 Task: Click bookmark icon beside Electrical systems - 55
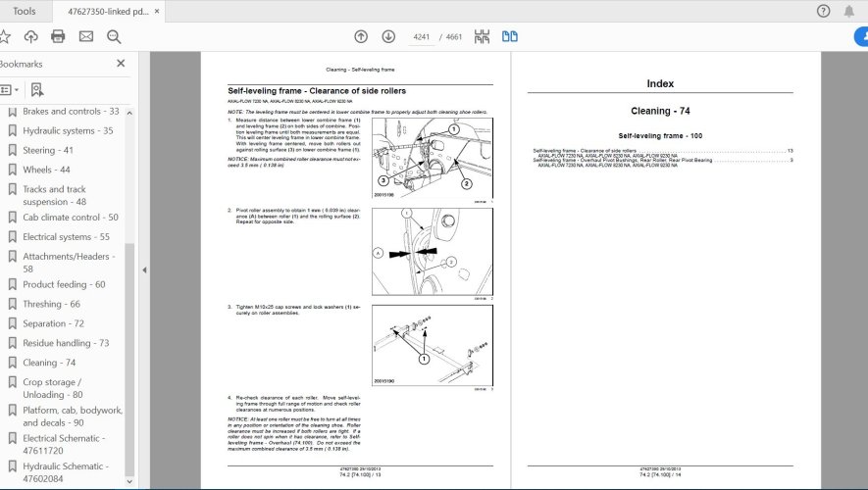point(12,237)
